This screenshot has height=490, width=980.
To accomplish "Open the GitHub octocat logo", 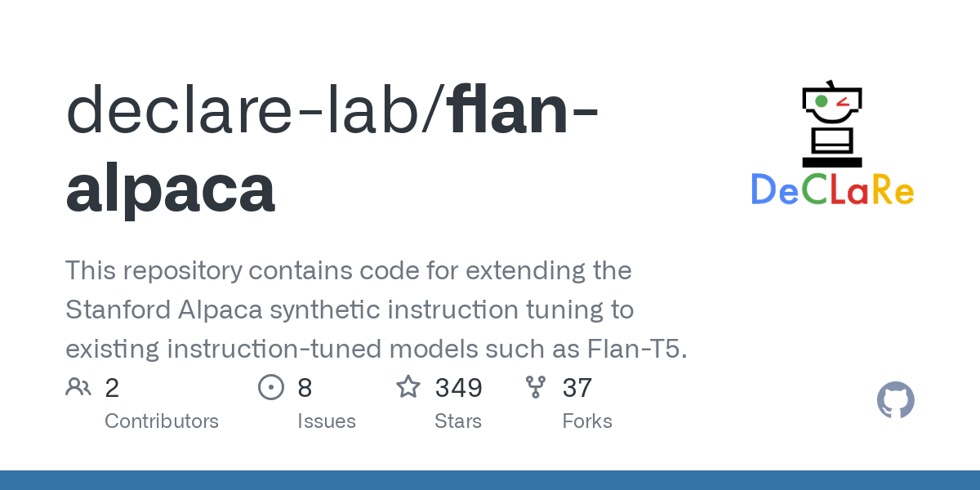I will coord(895,400).
